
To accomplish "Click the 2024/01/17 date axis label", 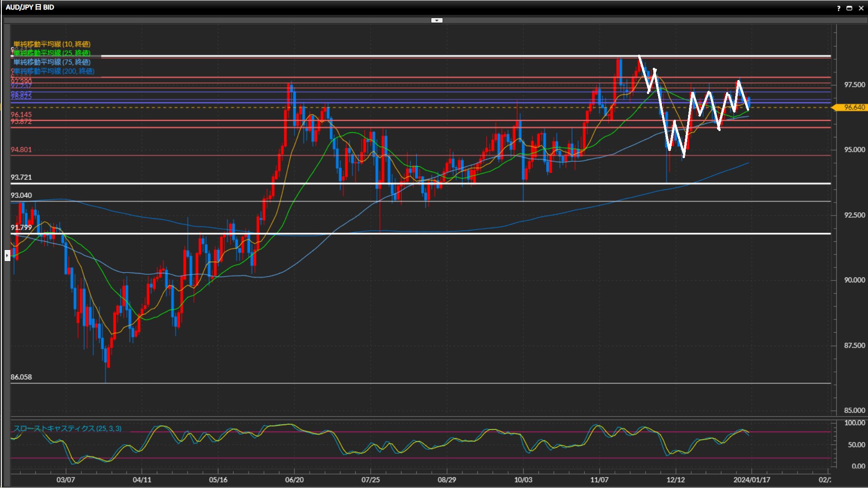I will (x=751, y=480).
